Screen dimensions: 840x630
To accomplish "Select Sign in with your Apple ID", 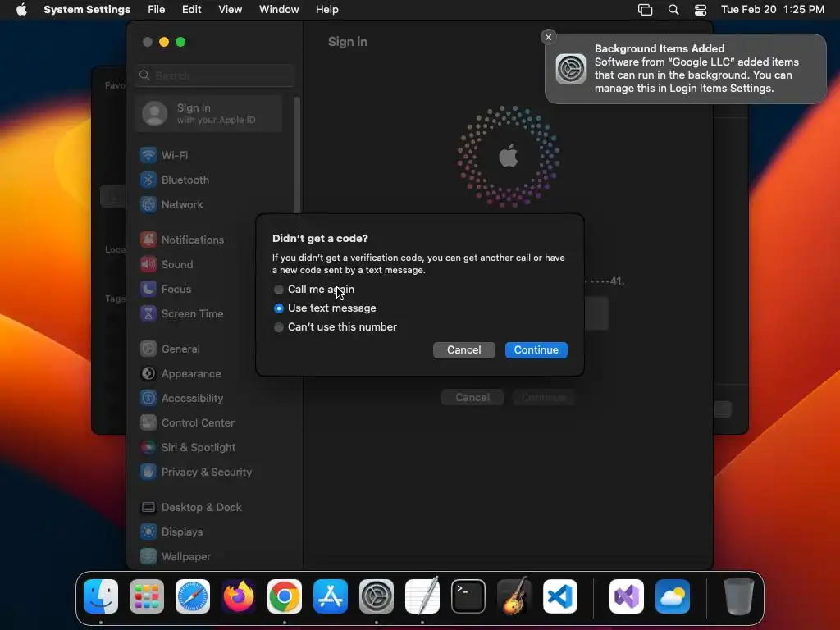I will coord(209,113).
